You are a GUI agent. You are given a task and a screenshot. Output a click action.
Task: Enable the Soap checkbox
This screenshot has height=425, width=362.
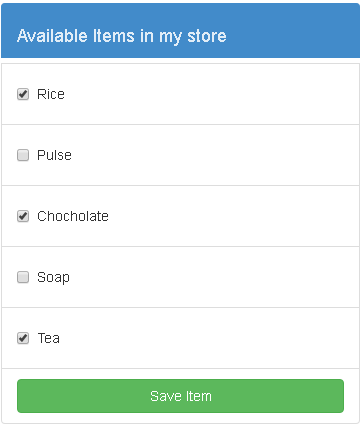coord(23,277)
